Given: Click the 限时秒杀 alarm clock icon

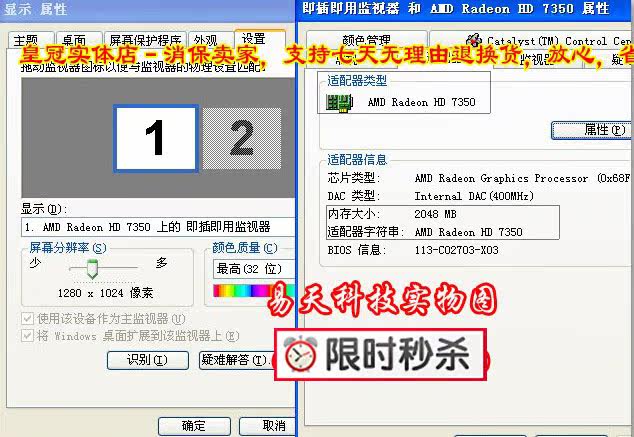Looking at the screenshot, I should click(300, 354).
